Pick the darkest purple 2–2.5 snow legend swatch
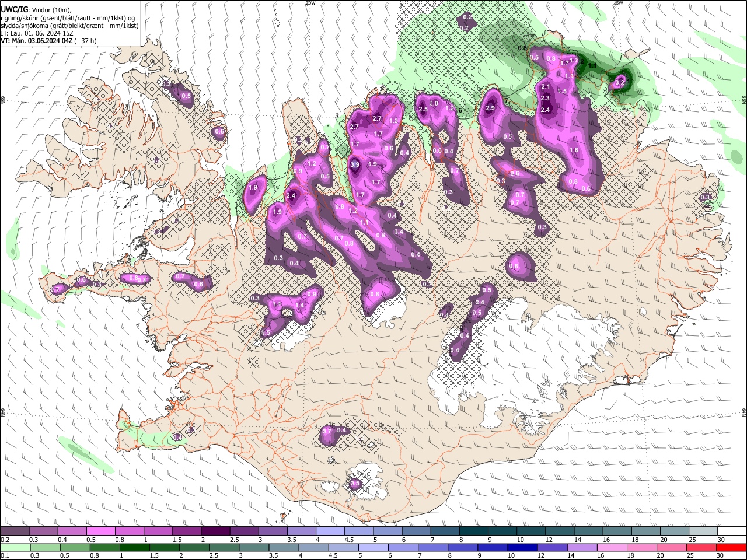The width and height of the screenshot is (747, 560). [215, 531]
